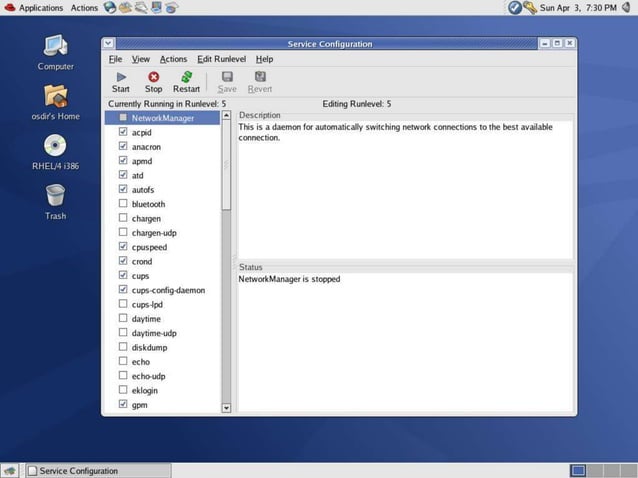Click the authentication keys tray icon
The image size is (638, 478).
[530, 7]
